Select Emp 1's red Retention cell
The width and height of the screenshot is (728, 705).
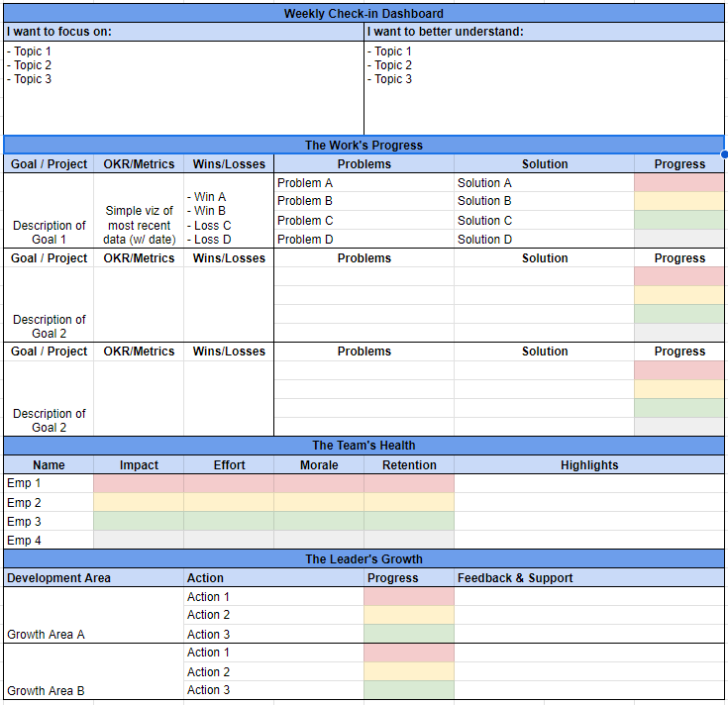pos(409,483)
